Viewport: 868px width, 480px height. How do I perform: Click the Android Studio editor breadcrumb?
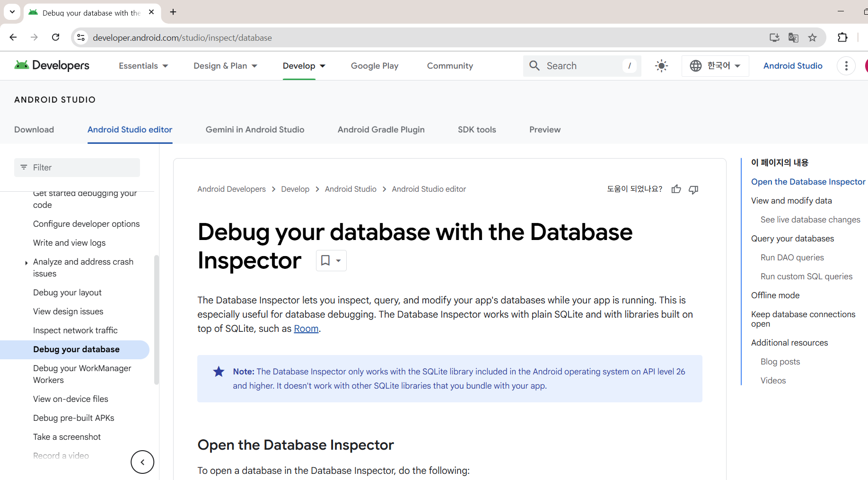pyautogui.click(x=429, y=189)
